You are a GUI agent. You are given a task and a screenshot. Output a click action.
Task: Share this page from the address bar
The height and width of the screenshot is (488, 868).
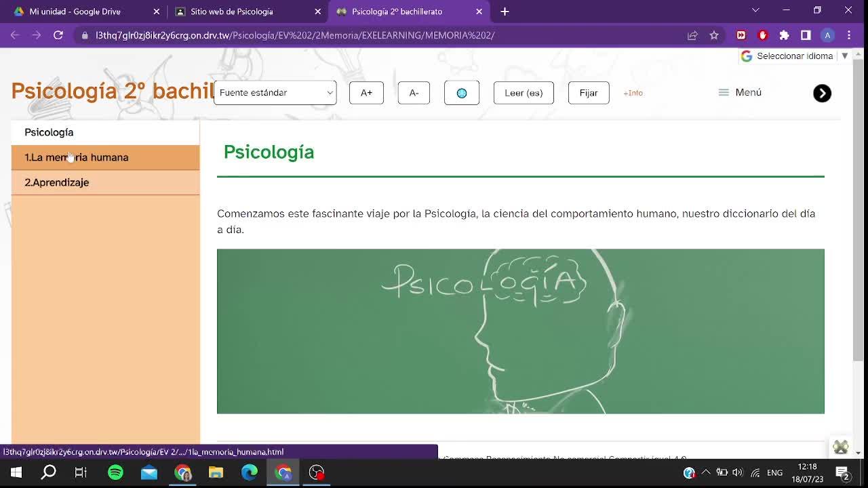(692, 35)
